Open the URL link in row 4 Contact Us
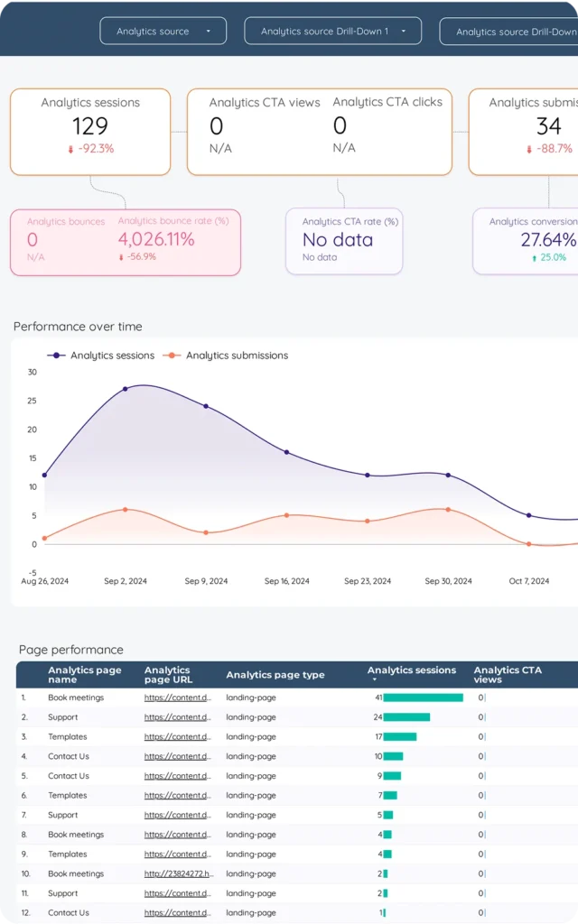578x924 pixels. (x=178, y=756)
